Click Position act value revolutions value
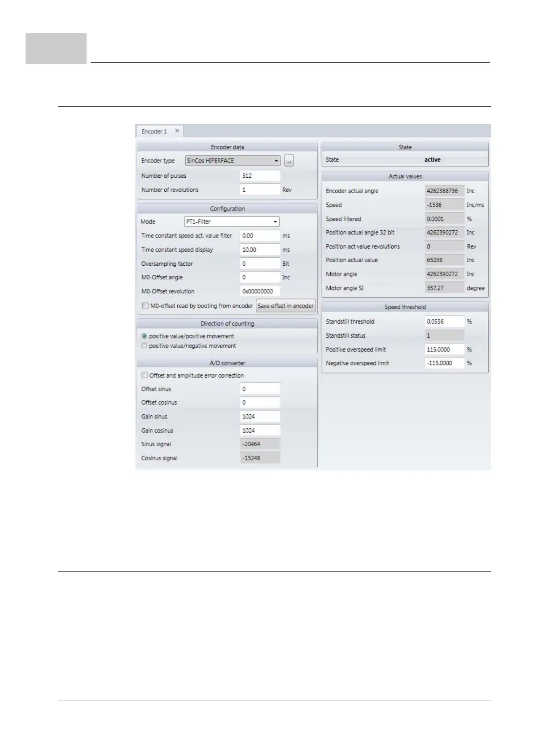The image size is (534, 756). (x=445, y=246)
